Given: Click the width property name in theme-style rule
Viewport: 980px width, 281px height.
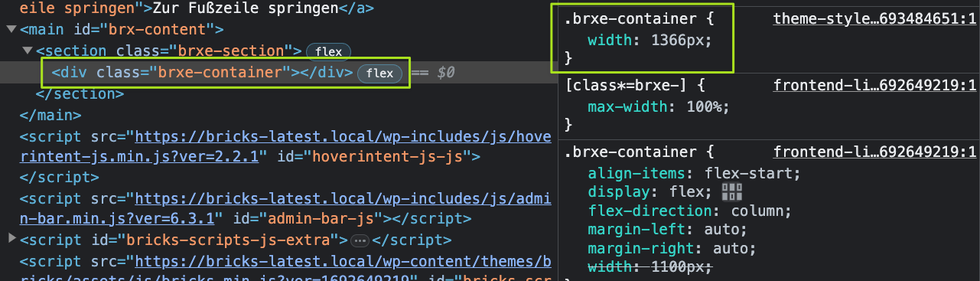Looking at the screenshot, I should coord(610,41).
